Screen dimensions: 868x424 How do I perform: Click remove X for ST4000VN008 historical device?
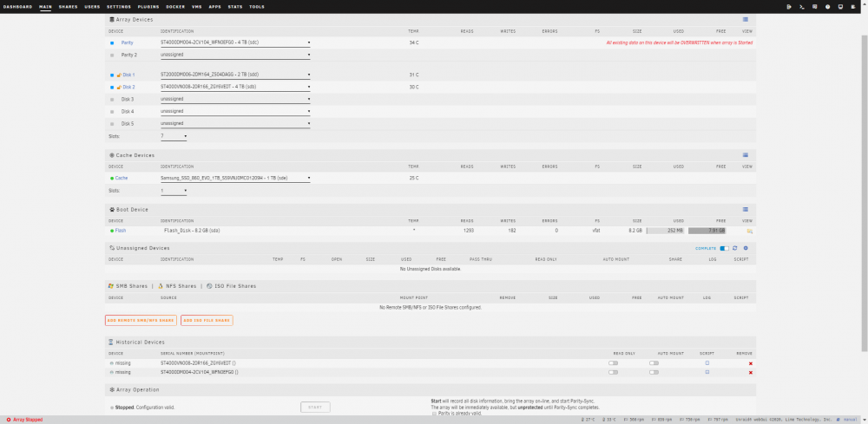coord(751,363)
